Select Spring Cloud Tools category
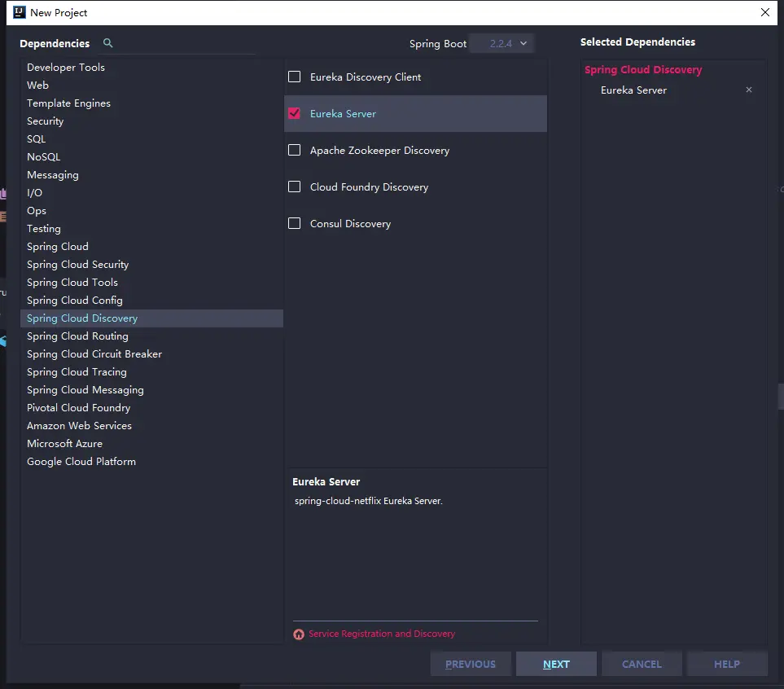Image resolution: width=784 pixels, height=689 pixels. 152,283
